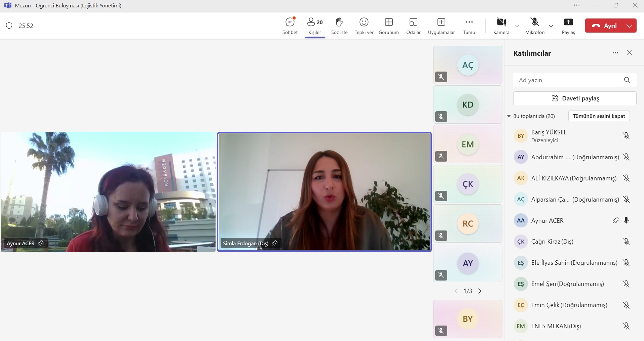The height and width of the screenshot is (341, 644).
Task: Select the RC participant tile
Action: [467, 223]
